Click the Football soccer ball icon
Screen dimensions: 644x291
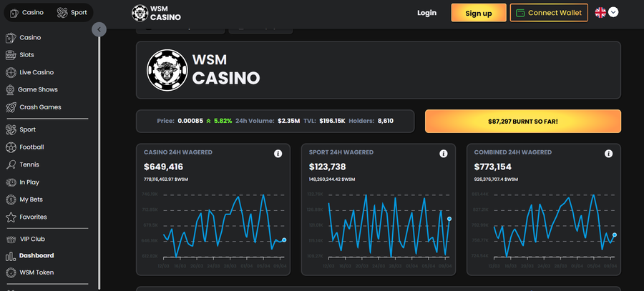click(x=11, y=147)
